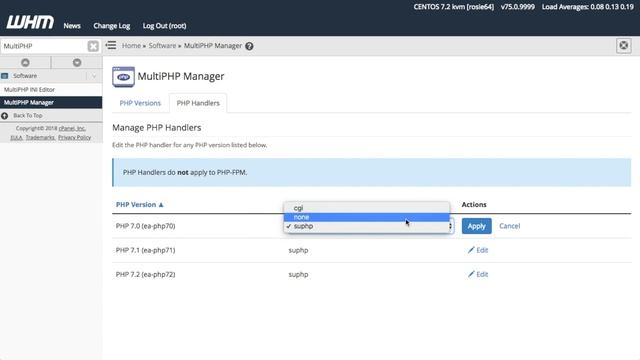Open the Trademarks link

click(40, 138)
